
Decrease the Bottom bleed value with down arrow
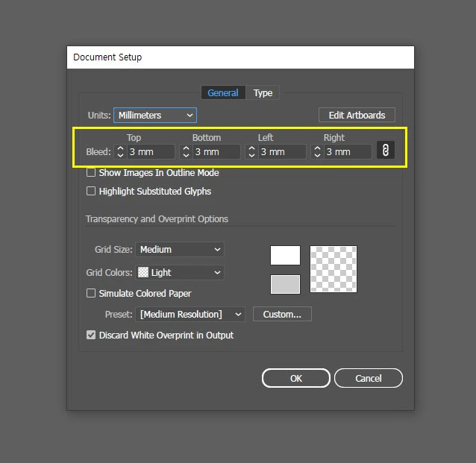(x=186, y=155)
